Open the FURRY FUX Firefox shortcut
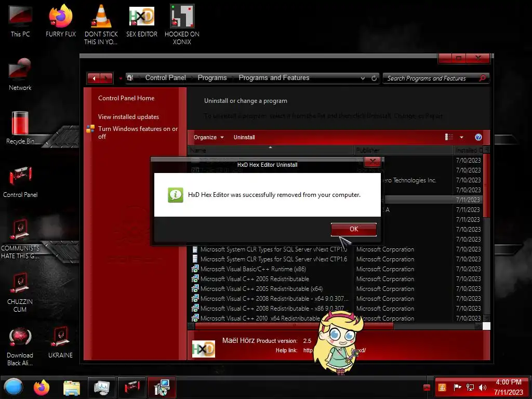 [61, 21]
